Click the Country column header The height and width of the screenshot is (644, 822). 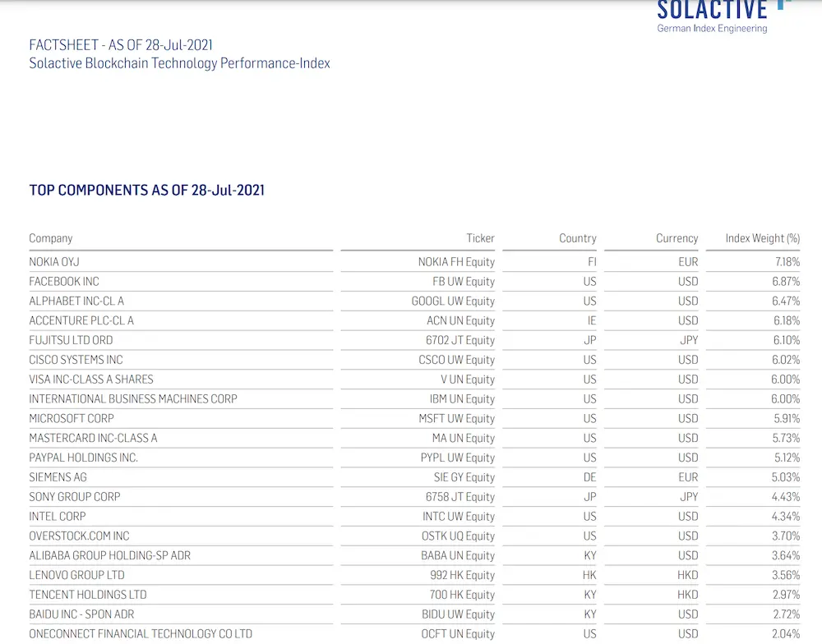[578, 238]
